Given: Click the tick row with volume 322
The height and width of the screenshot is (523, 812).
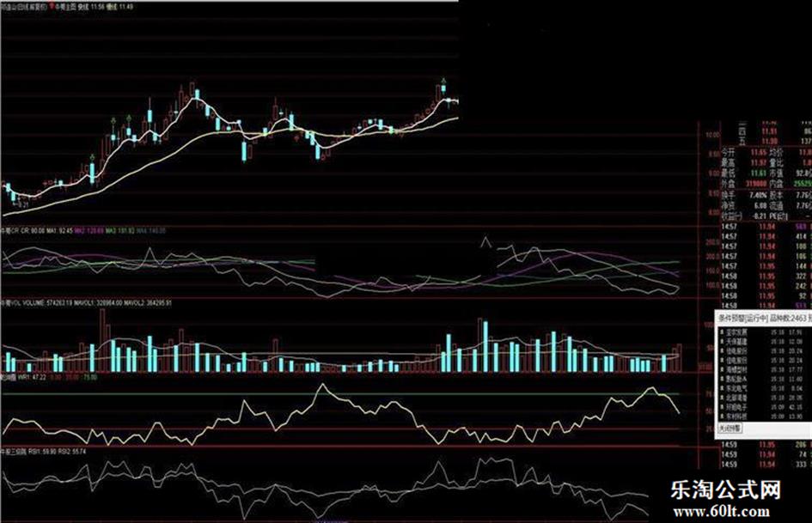Looking at the screenshot, I should pos(766,277).
